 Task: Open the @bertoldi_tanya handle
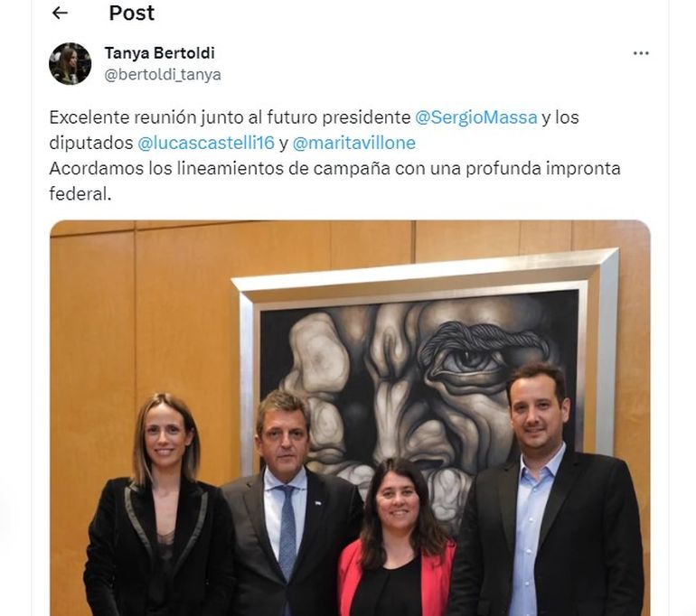pos(163,74)
